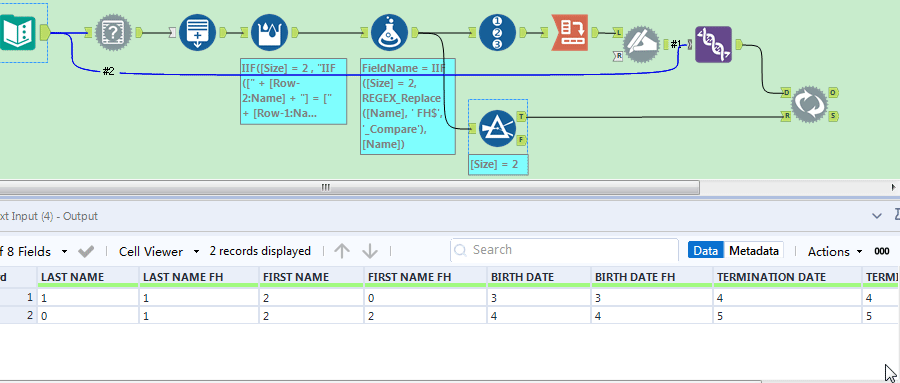Select the Text Input book tool
The width and height of the screenshot is (900, 383).
pos(18,32)
